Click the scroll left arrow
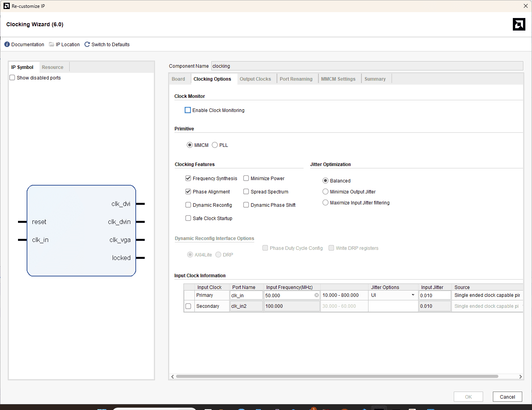This screenshot has width=532, height=410. (x=173, y=377)
